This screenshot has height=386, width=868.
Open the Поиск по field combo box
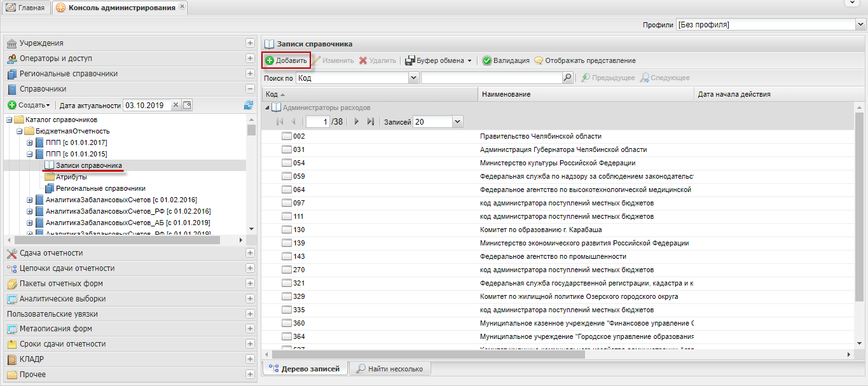414,78
